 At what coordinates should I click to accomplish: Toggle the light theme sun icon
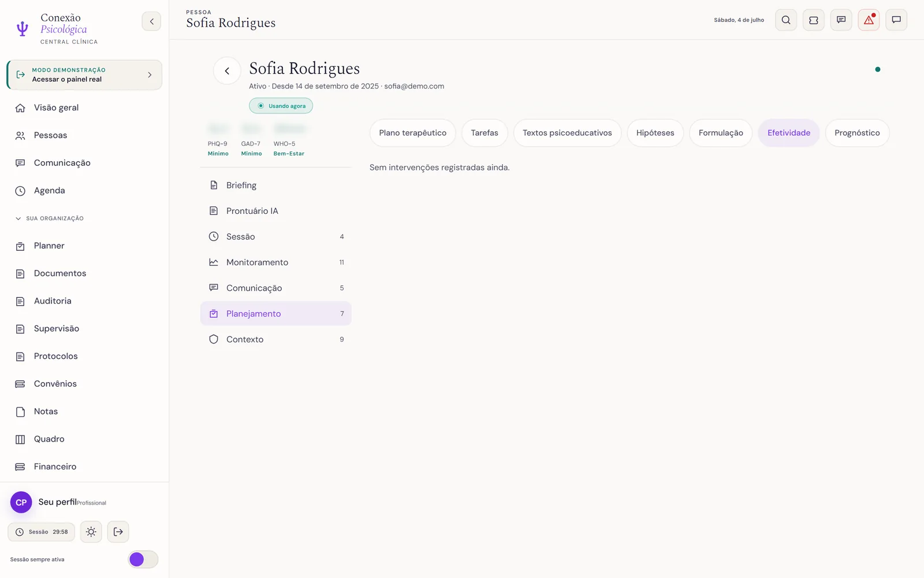coord(91,532)
